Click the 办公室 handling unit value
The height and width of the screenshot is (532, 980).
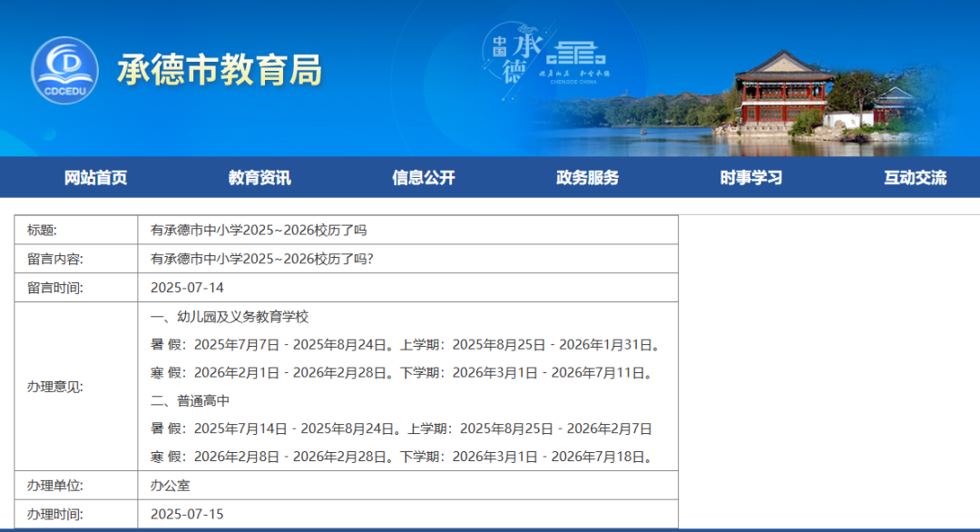pyautogui.click(x=170, y=486)
